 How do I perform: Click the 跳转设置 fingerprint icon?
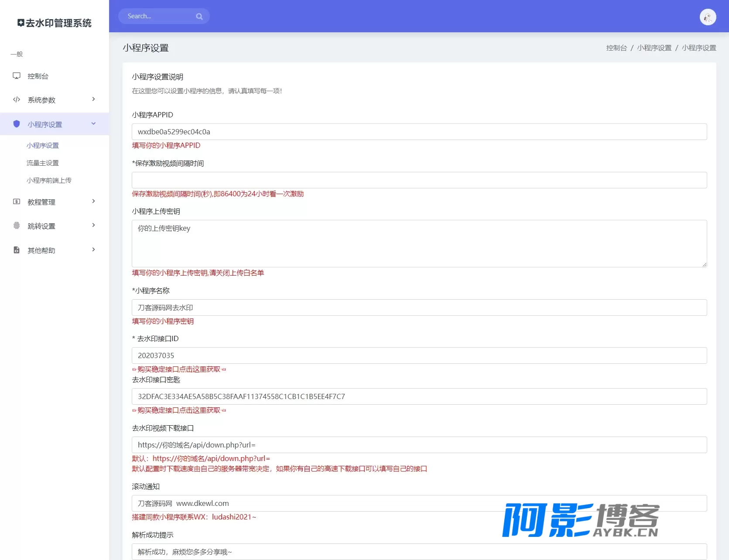coord(17,225)
